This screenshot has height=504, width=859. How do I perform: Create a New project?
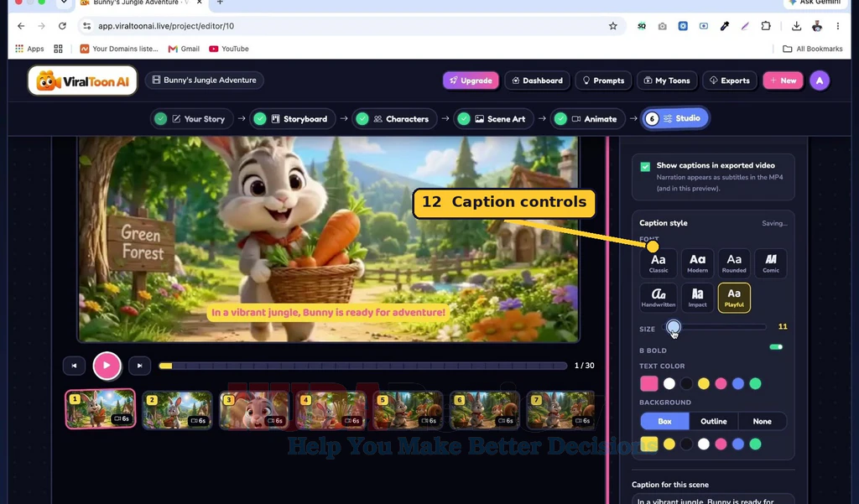point(783,81)
